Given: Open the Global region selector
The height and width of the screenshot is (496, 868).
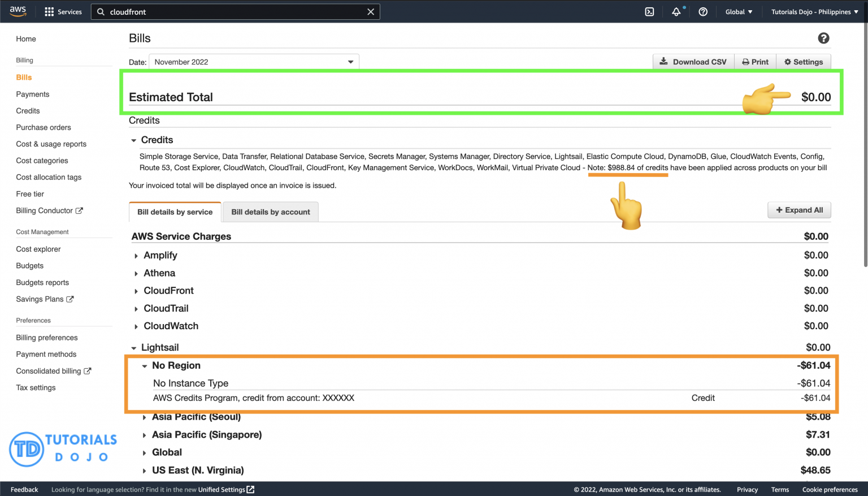Looking at the screenshot, I should 739,11.
